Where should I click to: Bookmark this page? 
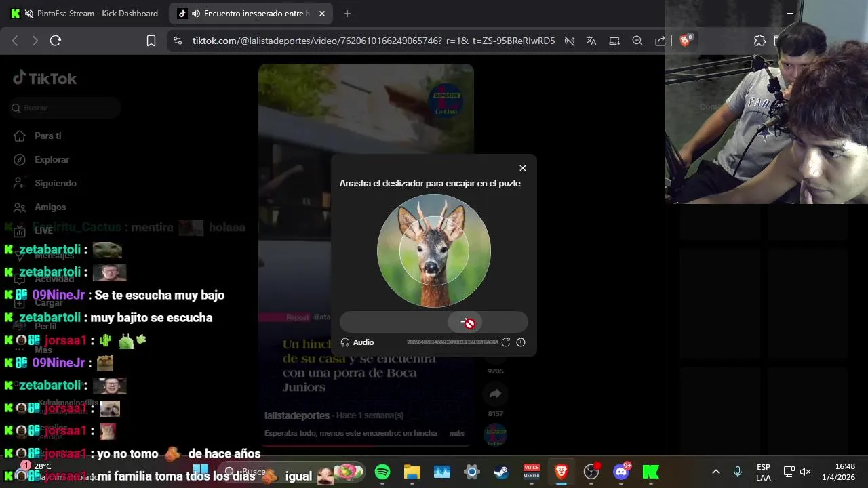click(x=151, y=41)
